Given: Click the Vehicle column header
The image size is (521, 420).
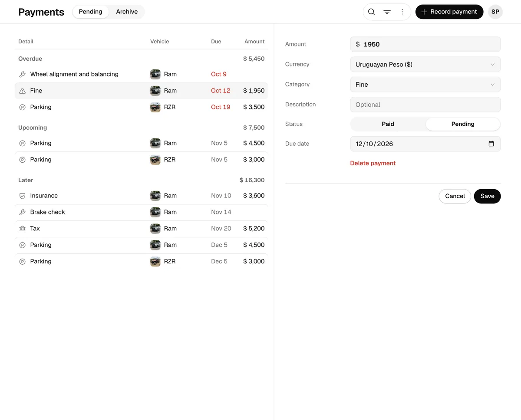Looking at the screenshot, I should pos(160,42).
